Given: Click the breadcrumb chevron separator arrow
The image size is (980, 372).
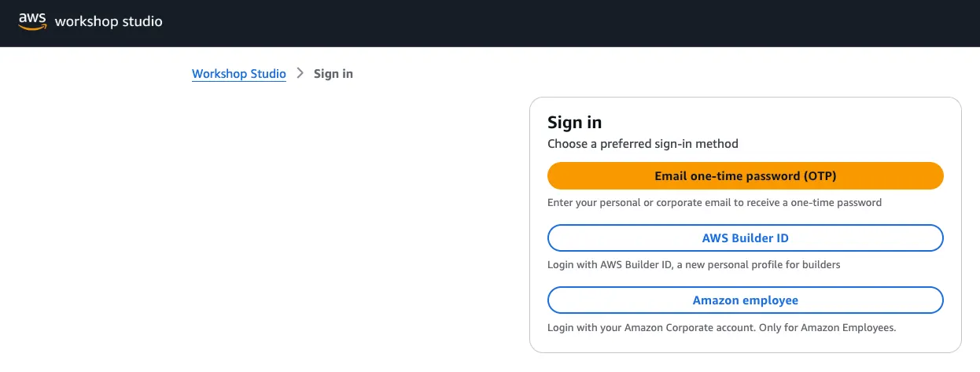Looking at the screenshot, I should 300,73.
